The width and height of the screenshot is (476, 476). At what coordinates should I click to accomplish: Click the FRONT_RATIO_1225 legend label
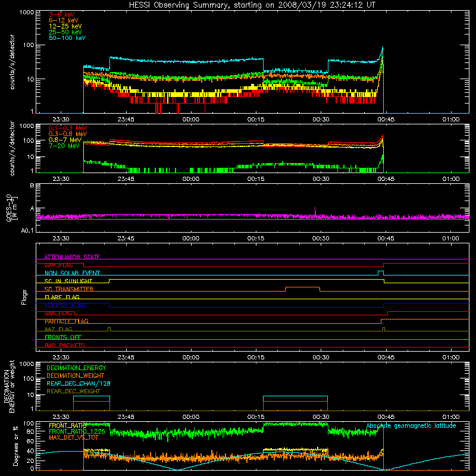77,431
